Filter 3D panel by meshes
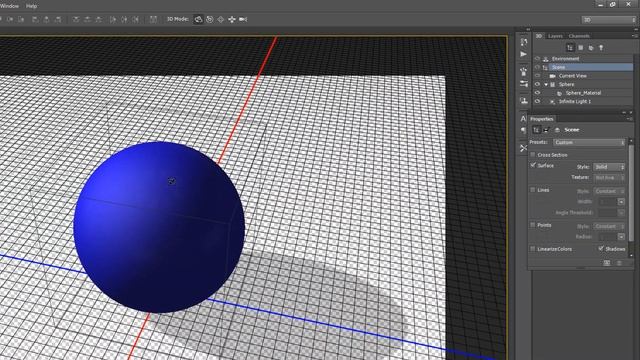The width and height of the screenshot is (640, 360). click(580, 48)
